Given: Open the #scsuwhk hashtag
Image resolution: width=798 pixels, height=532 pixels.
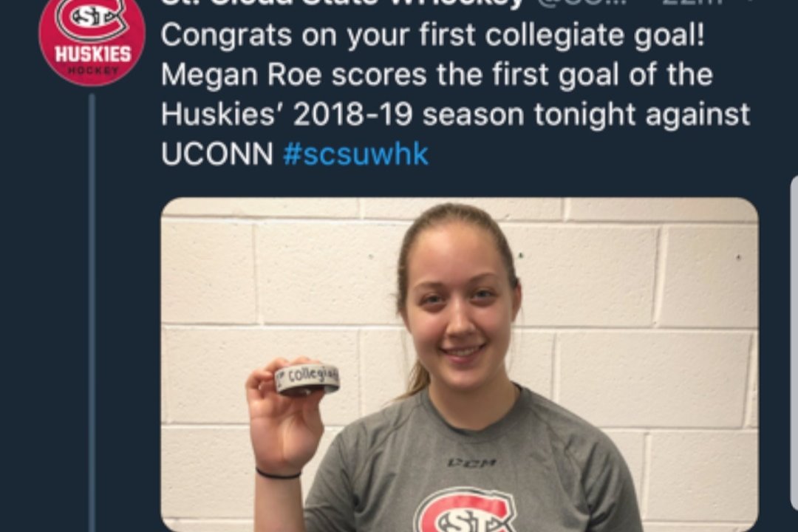Looking at the screenshot, I should [x=355, y=154].
